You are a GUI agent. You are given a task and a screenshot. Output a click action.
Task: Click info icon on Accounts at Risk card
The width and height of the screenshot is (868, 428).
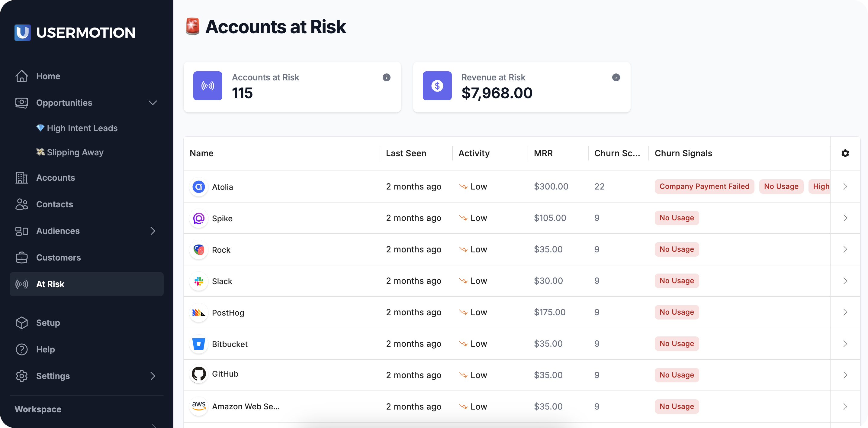point(387,77)
